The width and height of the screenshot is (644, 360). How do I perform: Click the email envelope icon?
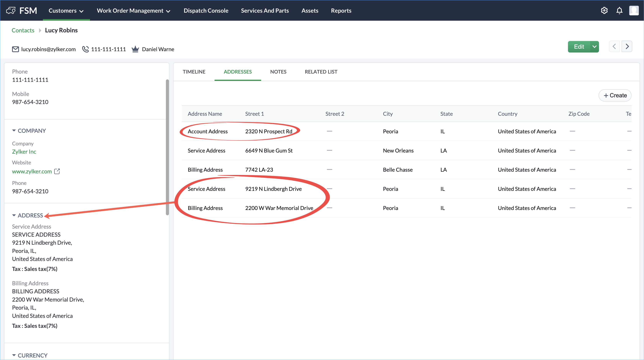point(16,49)
